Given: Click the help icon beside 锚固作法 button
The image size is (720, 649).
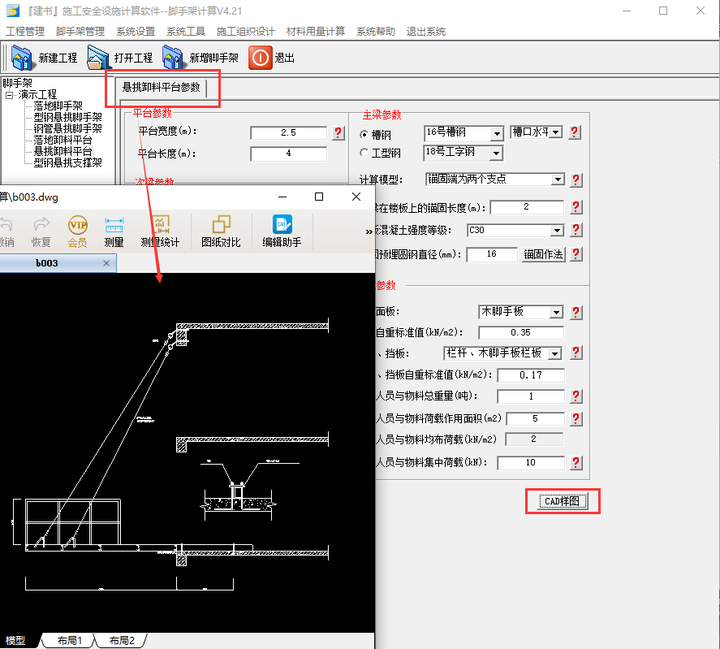Looking at the screenshot, I should (576, 254).
